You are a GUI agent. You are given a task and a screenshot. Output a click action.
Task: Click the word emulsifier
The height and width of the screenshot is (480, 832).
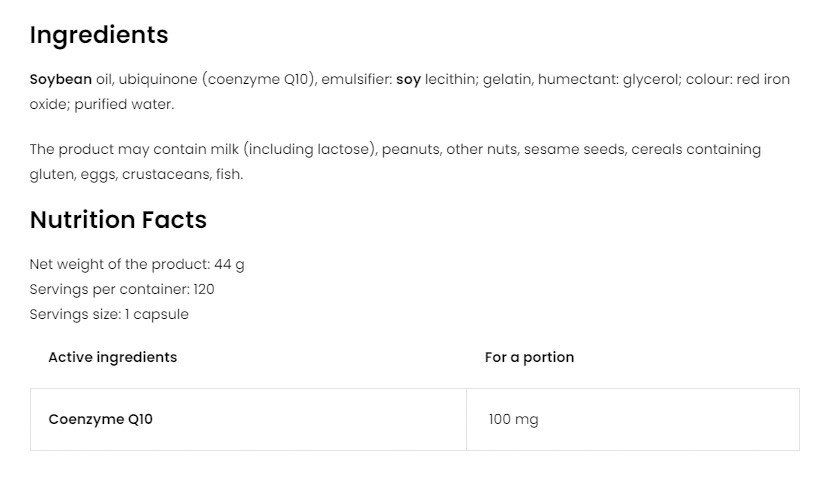tap(356, 79)
